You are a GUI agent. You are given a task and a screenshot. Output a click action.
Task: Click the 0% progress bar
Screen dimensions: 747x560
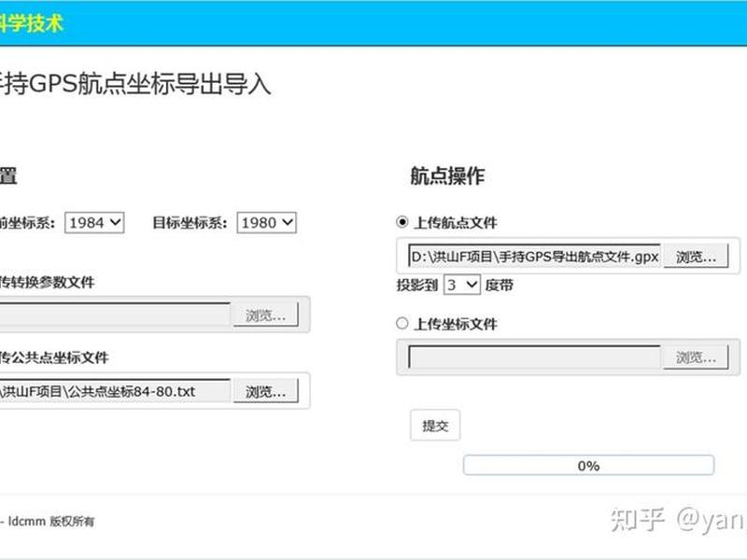click(588, 465)
